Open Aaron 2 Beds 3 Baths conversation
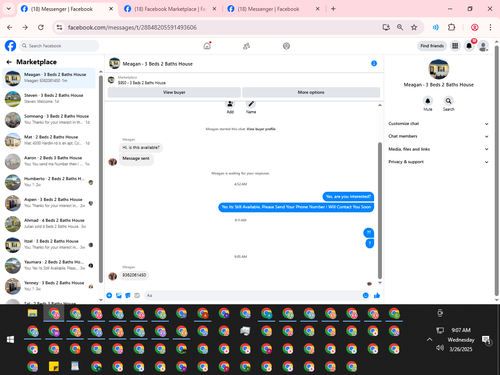The height and width of the screenshot is (375, 500). click(50, 161)
